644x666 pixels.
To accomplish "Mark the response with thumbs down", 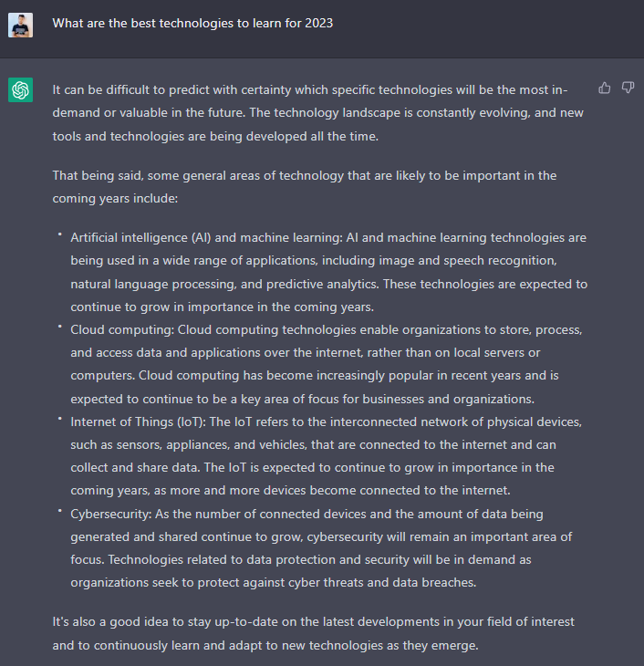I will (x=628, y=88).
